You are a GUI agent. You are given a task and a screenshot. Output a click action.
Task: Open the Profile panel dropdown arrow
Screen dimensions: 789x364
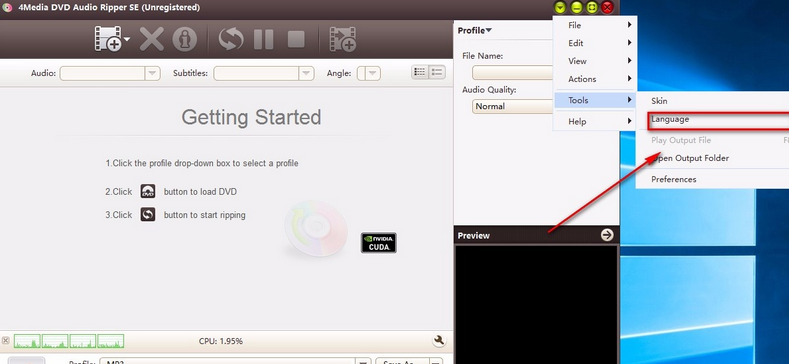pos(489,31)
